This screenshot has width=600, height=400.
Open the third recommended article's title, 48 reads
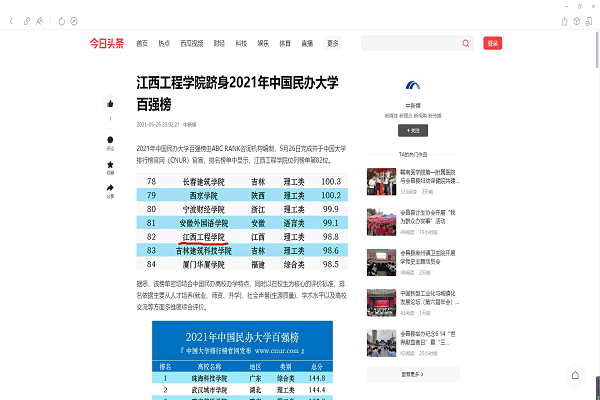pos(428,257)
